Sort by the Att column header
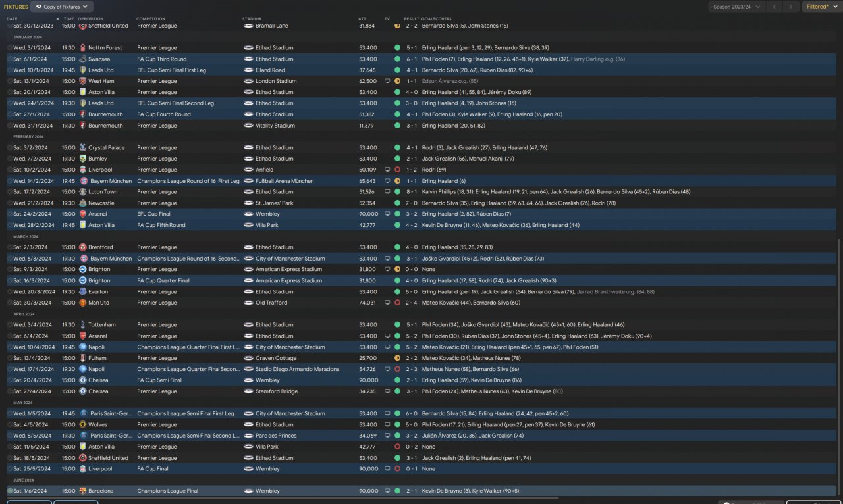Screen dimensions: 843x504 point(362,19)
